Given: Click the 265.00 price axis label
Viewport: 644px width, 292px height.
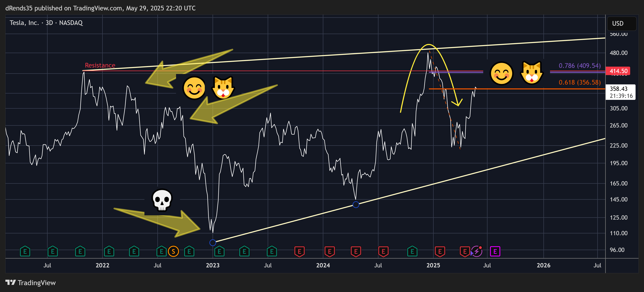Looking at the screenshot, I should pos(618,126).
